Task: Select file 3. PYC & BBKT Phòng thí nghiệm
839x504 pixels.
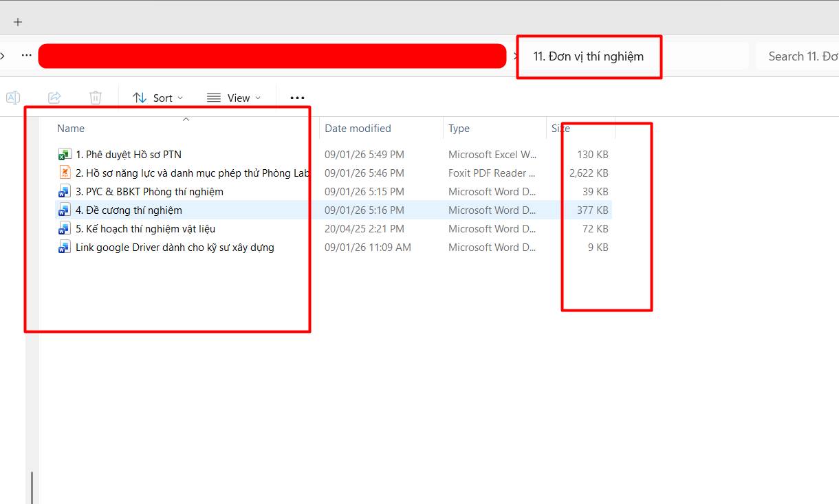Action: tap(149, 192)
